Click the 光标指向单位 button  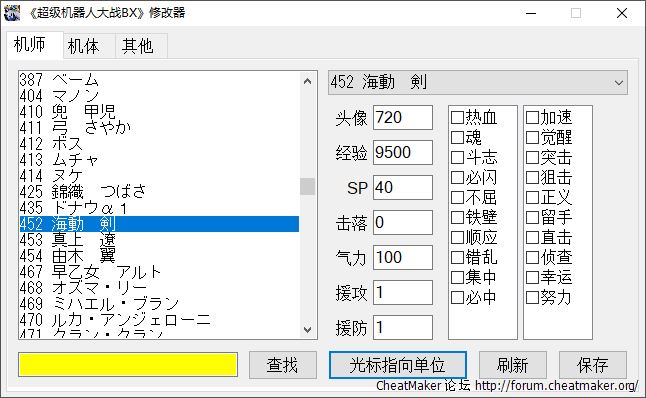(398, 365)
